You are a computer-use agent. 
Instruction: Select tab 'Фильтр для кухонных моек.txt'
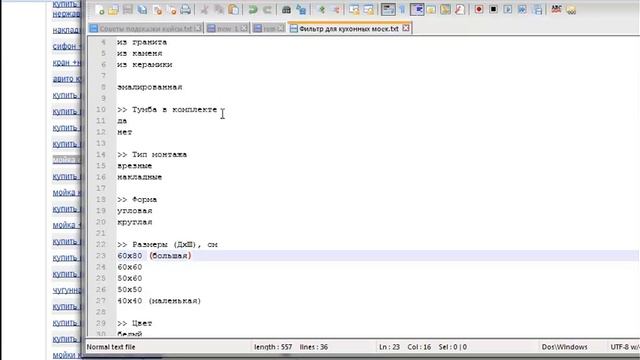click(x=349, y=29)
